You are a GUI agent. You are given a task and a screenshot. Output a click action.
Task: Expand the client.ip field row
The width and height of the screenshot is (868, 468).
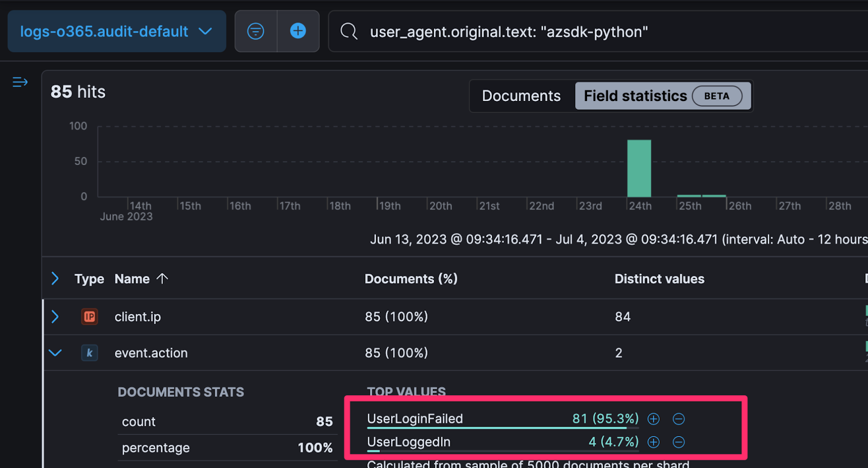coord(55,317)
